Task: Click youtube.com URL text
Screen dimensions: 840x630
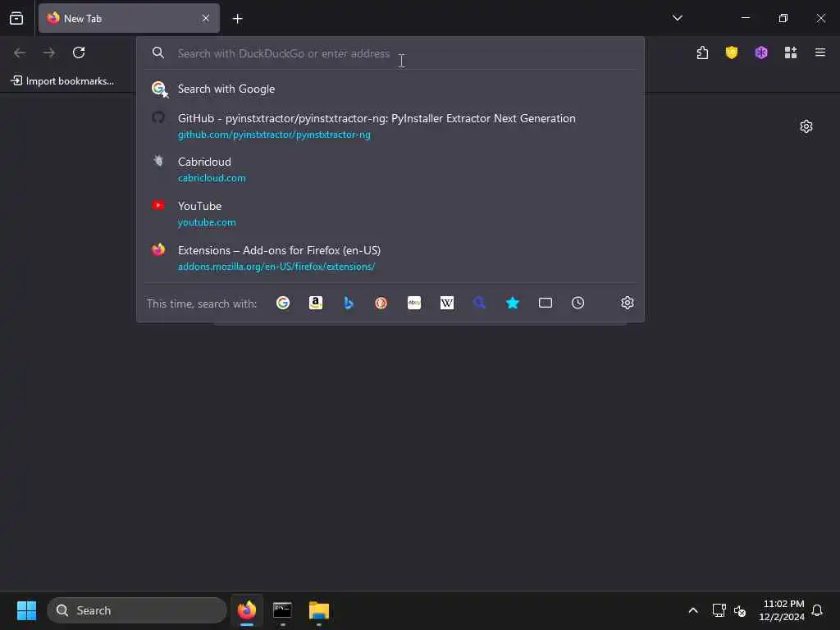Action: (x=207, y=222)
